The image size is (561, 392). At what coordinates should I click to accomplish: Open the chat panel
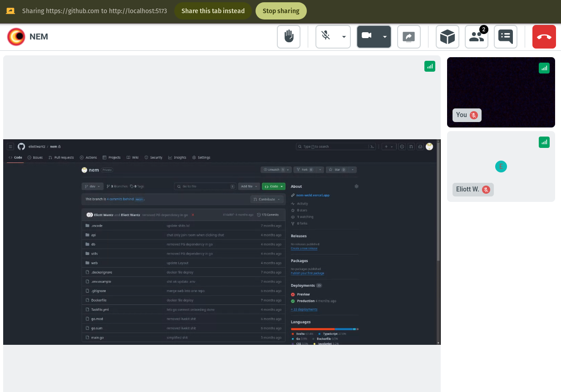pyautogui.click(x=505, y=37)
